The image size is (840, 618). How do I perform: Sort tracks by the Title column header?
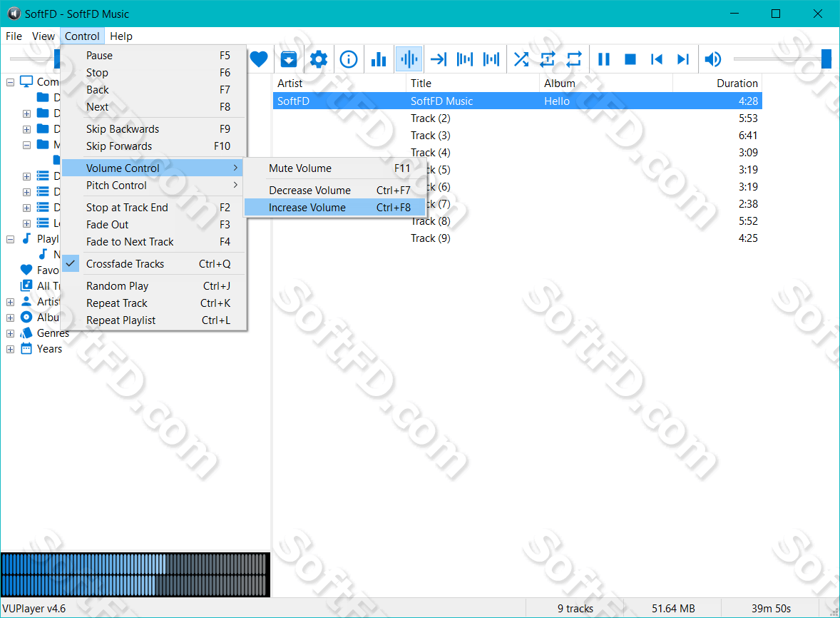click(x=473, y=83)
